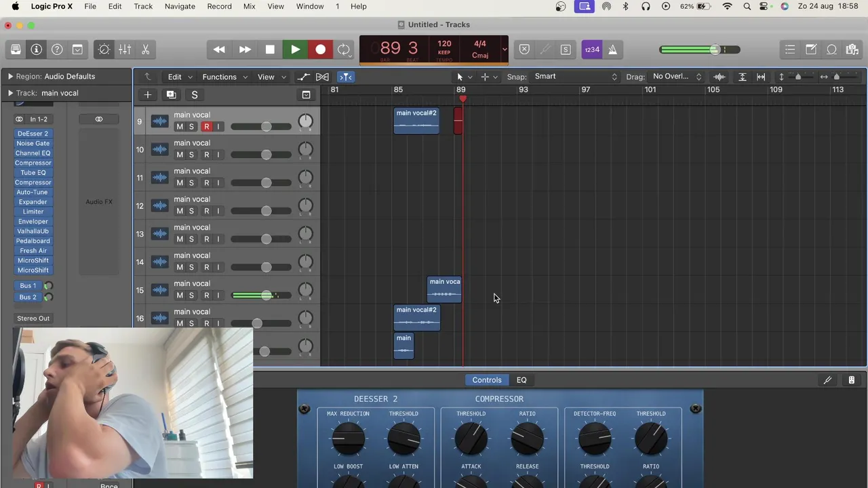Open the tracks Functions dropdown menu

226,77
